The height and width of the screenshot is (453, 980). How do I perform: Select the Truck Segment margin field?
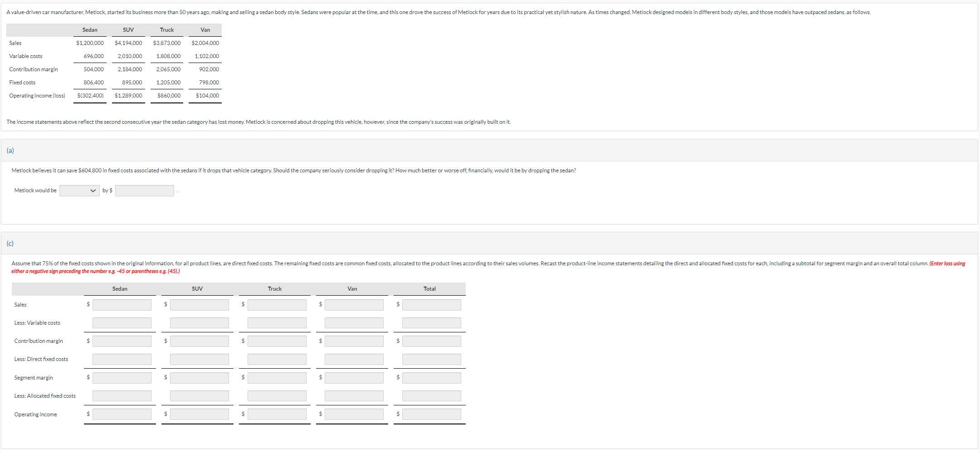pyautogui.click(x=277, y=378)
